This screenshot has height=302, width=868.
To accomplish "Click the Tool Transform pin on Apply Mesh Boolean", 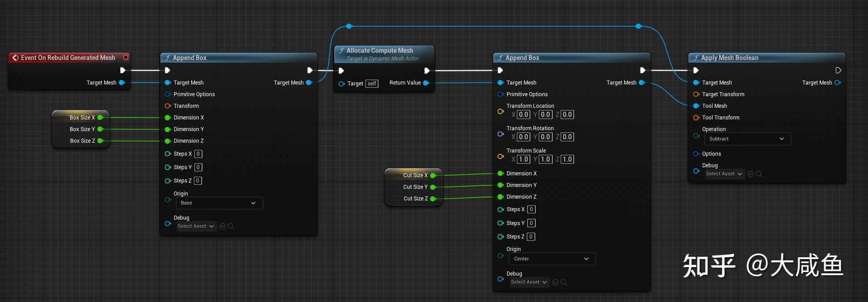I will click(696, 118).
